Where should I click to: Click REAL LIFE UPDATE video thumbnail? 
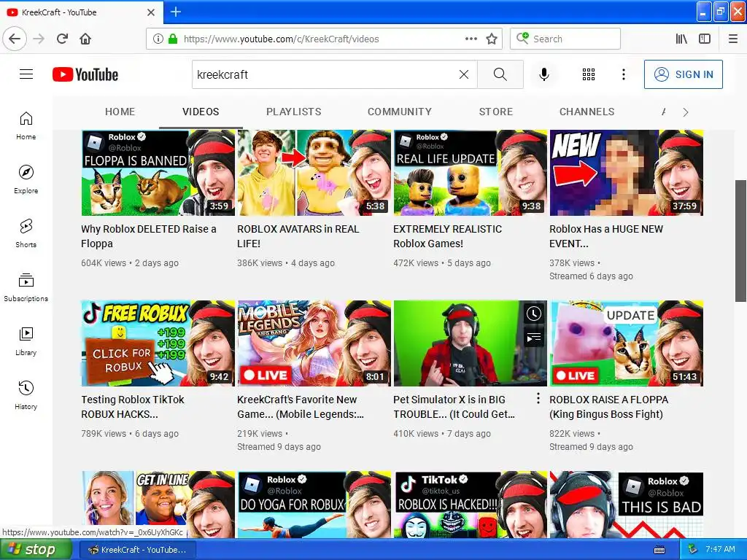[471, 173]
